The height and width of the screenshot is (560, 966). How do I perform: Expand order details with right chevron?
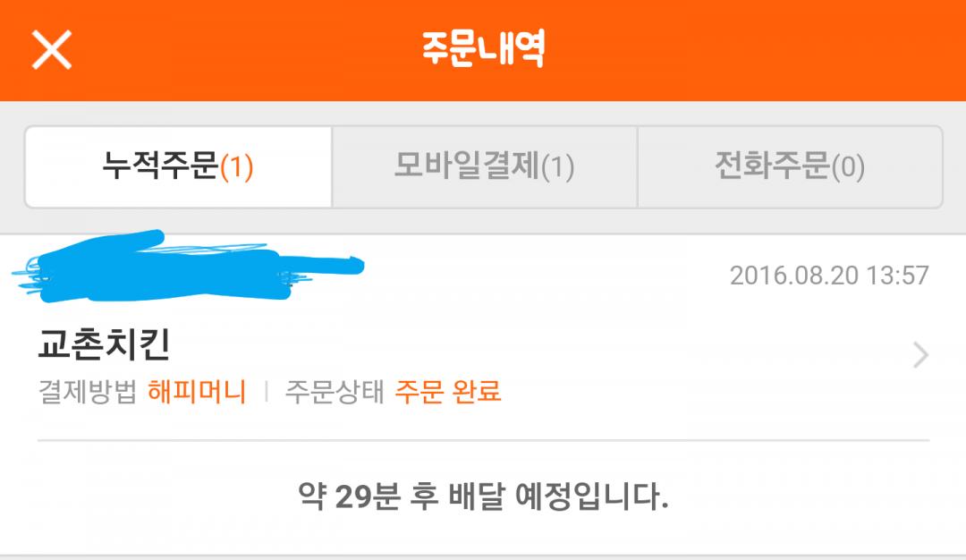[920, 355]
